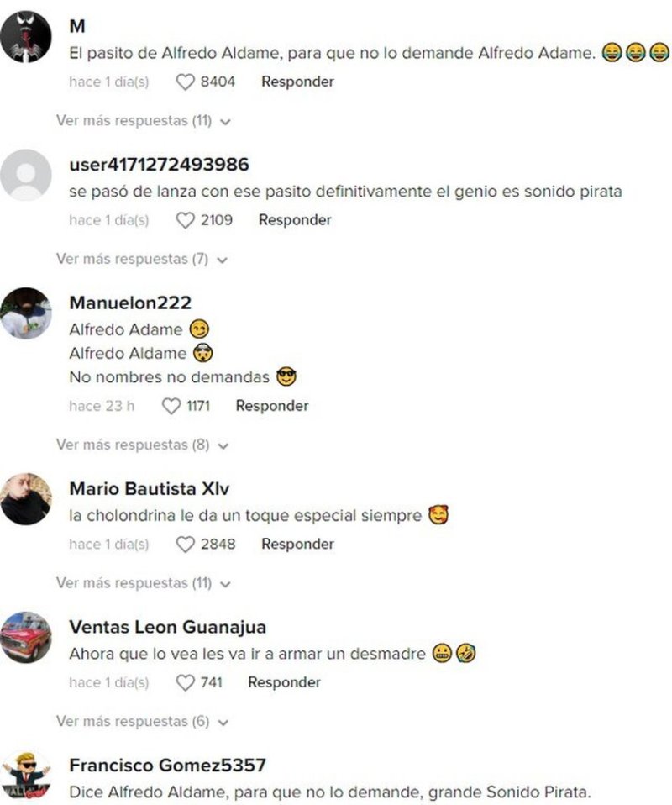Show 11 more replies under Mario Bautista Xlv
The width and height of the screenshot is (672, 805).
click(x=144, y=583)
